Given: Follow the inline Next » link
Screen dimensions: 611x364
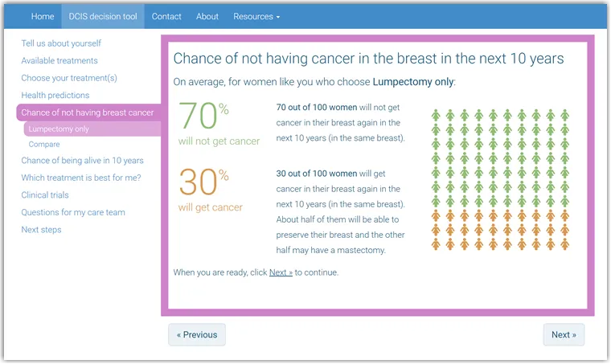Looking at the screenshot, I should point(281,272).
